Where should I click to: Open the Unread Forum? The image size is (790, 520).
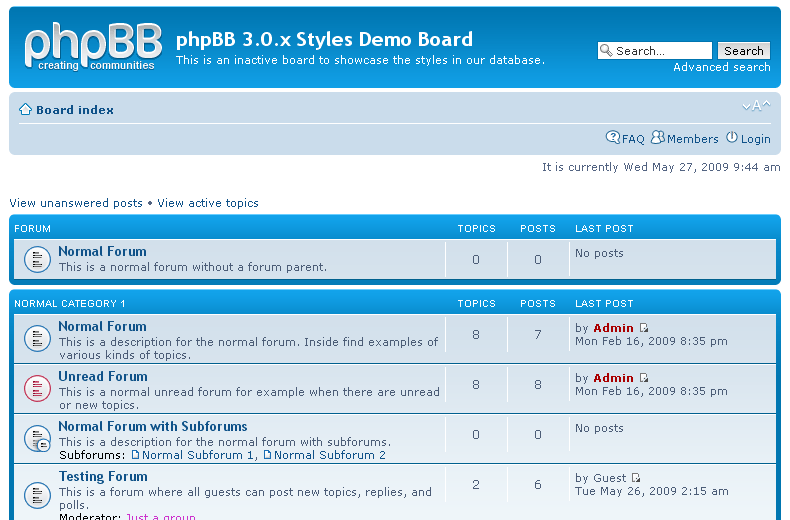coord(103,376)
